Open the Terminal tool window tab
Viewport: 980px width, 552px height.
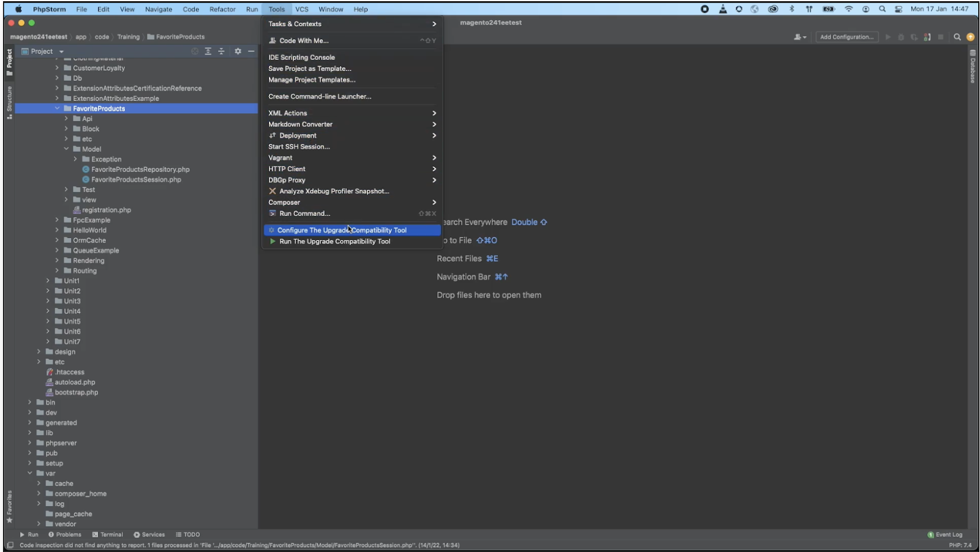tap(108, 535)
